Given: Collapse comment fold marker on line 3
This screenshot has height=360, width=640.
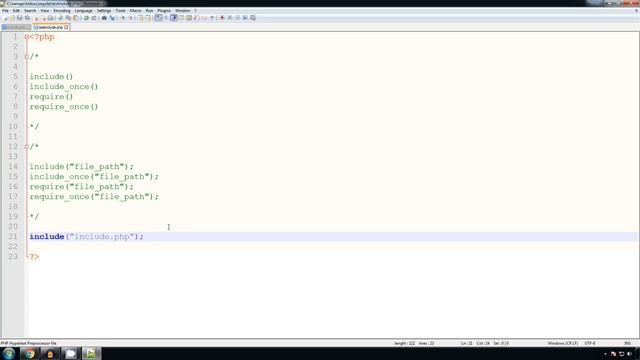Looking at the screenshot, I should [x=27, y=57].
